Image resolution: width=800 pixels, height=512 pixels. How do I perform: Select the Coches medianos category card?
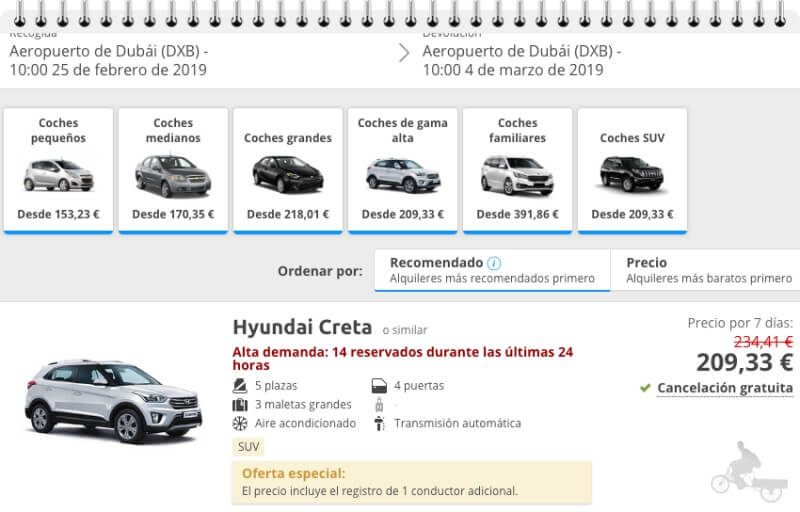pos(173,170)
